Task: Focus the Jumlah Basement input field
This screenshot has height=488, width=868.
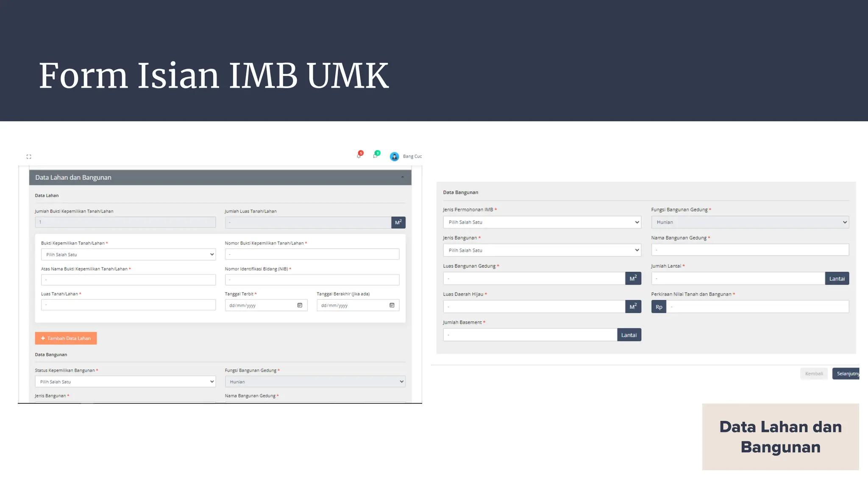Action: pyautogui.click(x=530, y=335)
